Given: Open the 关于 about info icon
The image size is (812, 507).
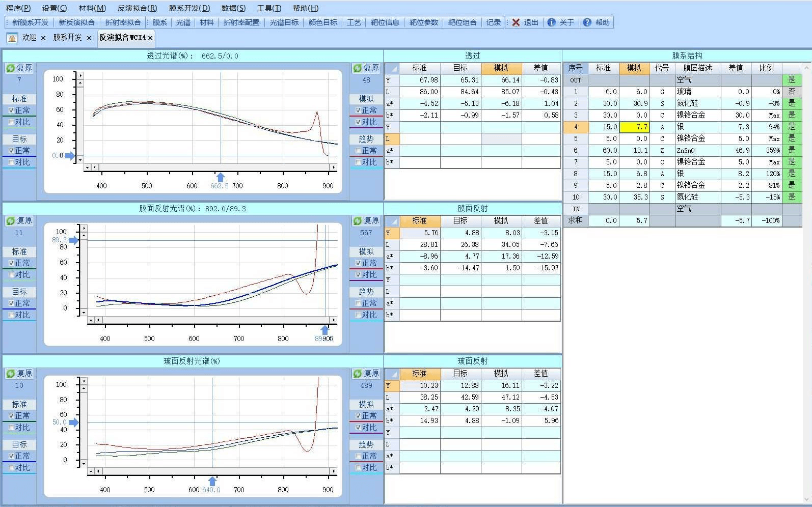Looking at the screenshot, I should tap(551, 22).
